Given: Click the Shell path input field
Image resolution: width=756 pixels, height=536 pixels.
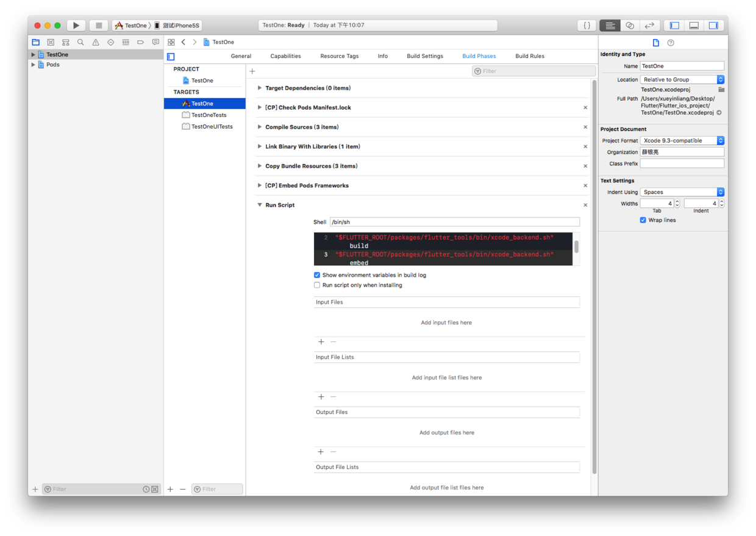Looking at the screenshot, I should point(455,222).
